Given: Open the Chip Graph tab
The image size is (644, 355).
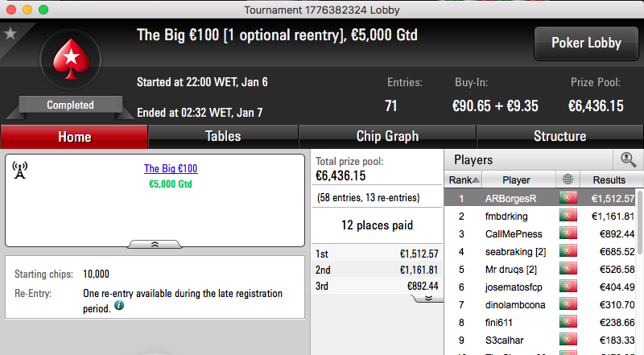Looking at the screenshot, I should [387, 136].
